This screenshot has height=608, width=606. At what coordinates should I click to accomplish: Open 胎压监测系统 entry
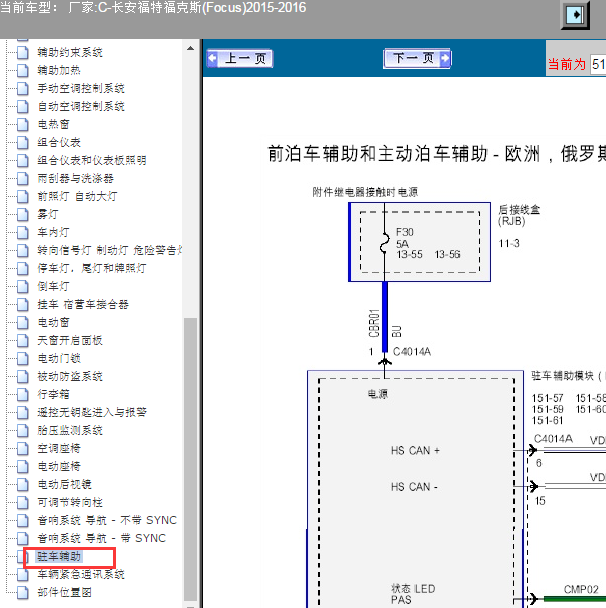pos(70,430)
